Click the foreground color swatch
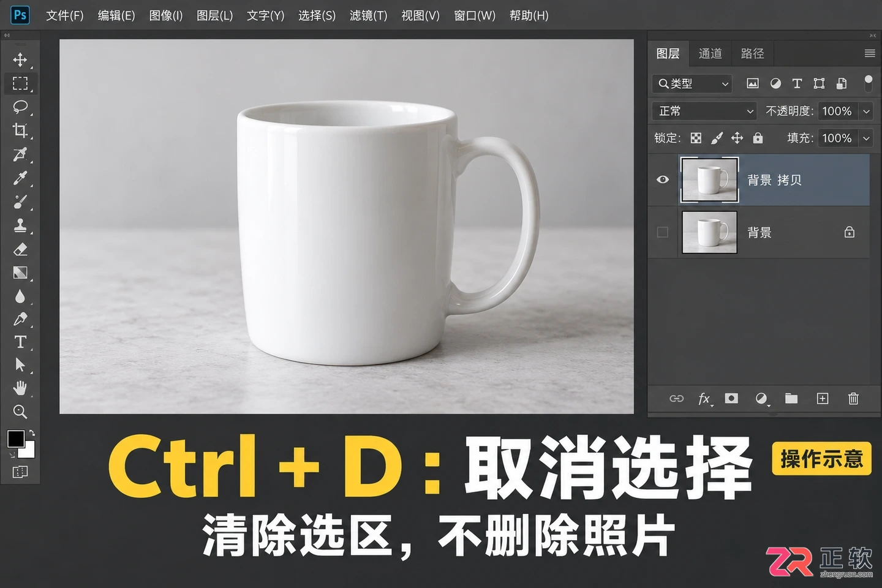The height and width of the screenshot is (588, 882). tap(16, 439)
